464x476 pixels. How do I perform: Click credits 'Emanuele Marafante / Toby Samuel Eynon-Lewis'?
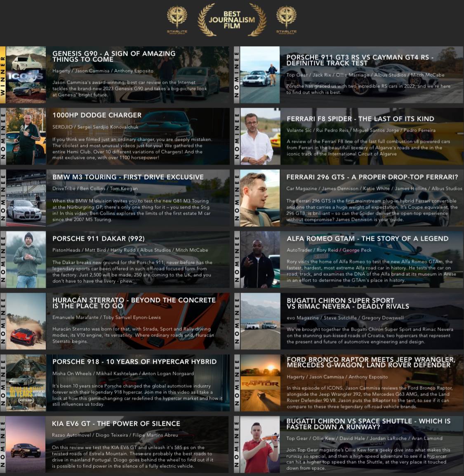tap(106, 317)
